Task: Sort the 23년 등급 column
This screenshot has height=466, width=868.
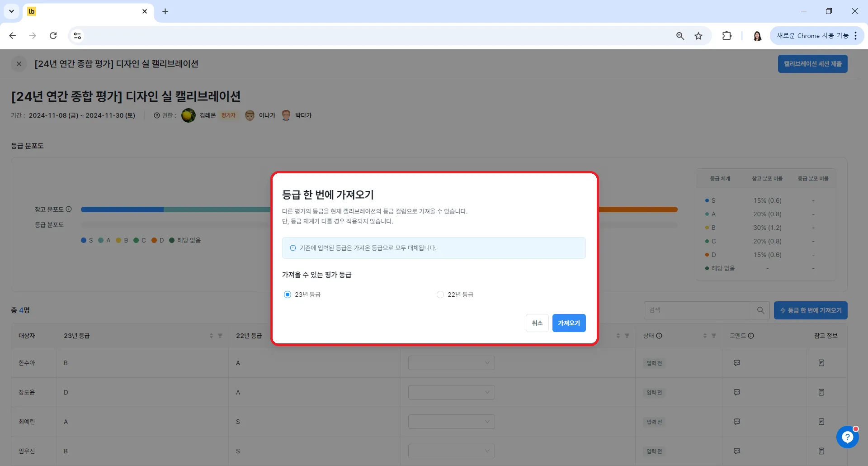Action: pyautogui.click(x=211, y=336)
